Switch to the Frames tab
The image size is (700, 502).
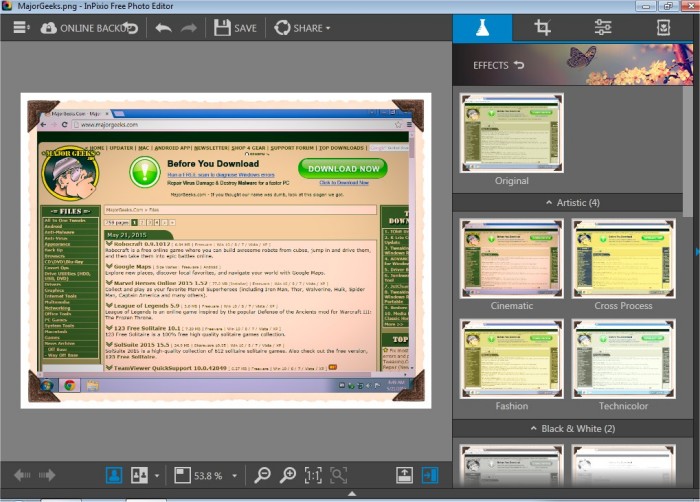click(663, 28)
